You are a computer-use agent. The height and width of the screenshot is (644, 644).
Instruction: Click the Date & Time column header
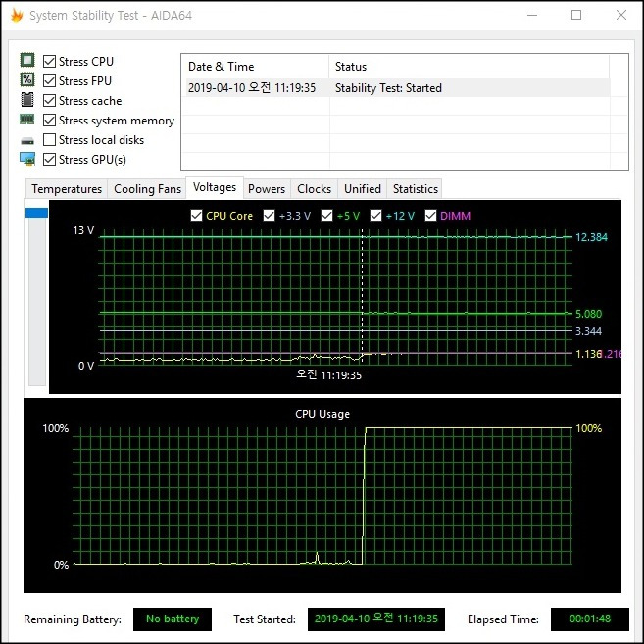(x=255, y=67)
